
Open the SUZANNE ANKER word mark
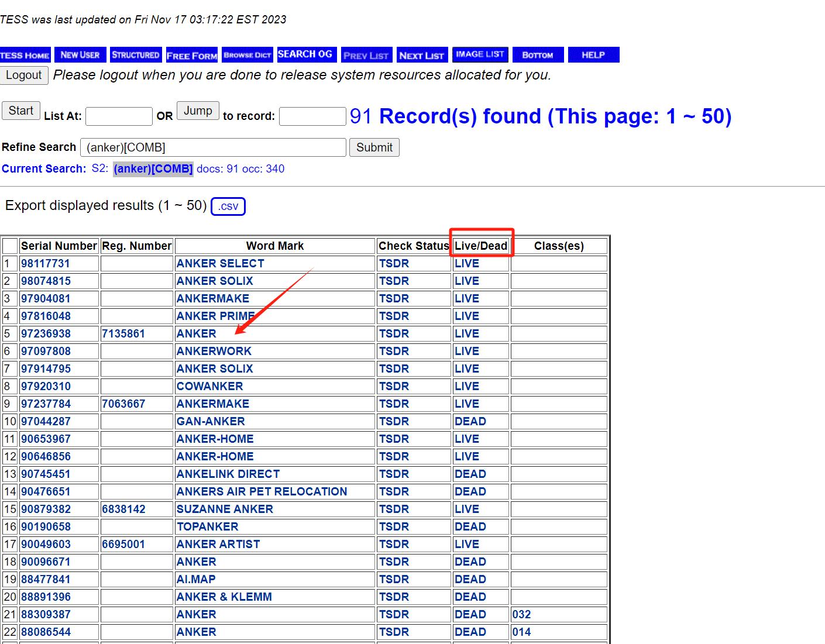(x=225, y=509)
